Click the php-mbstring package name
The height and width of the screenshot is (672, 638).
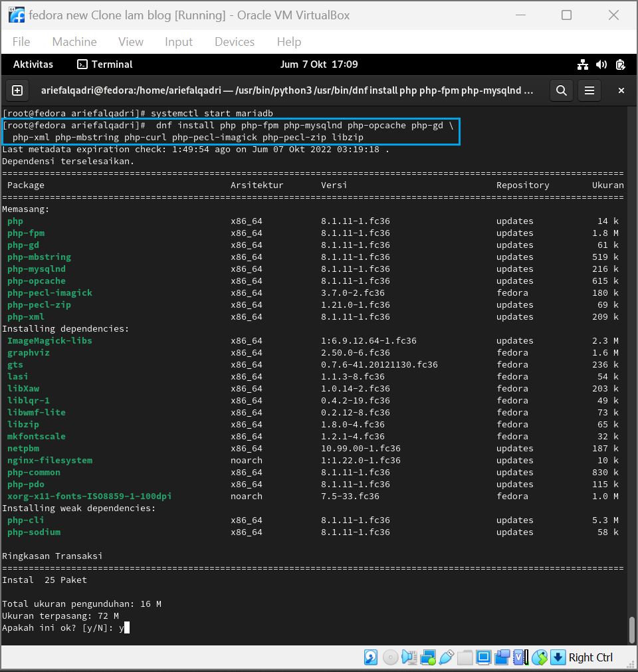pyautogui.click(x=39, y=257)
